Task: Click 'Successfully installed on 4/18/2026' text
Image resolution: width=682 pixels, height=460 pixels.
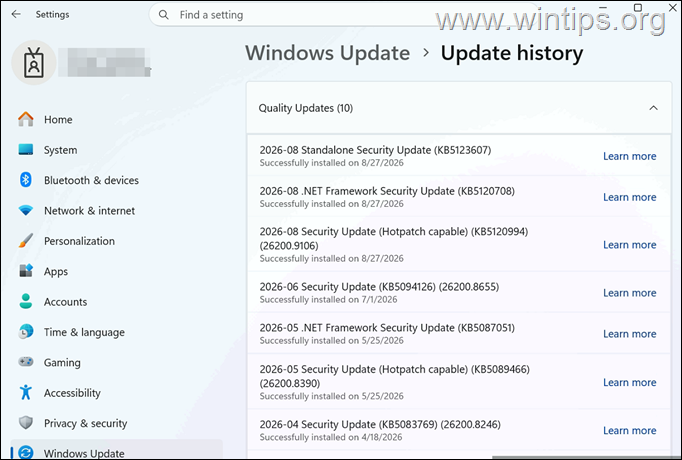Action: click(x=331, y=437)
